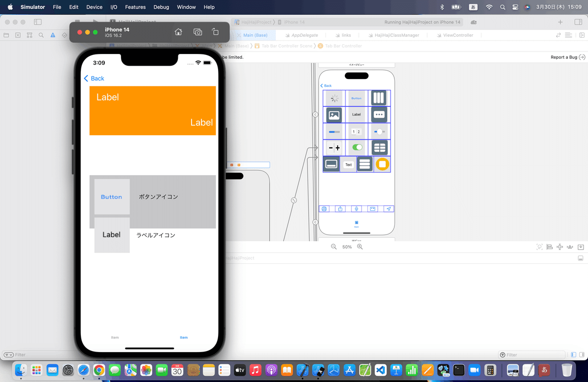The width and height of the screenshot is (588, 382).
Task: Switch to the left Item tab in simulator
Action: (x=115, y=337)
